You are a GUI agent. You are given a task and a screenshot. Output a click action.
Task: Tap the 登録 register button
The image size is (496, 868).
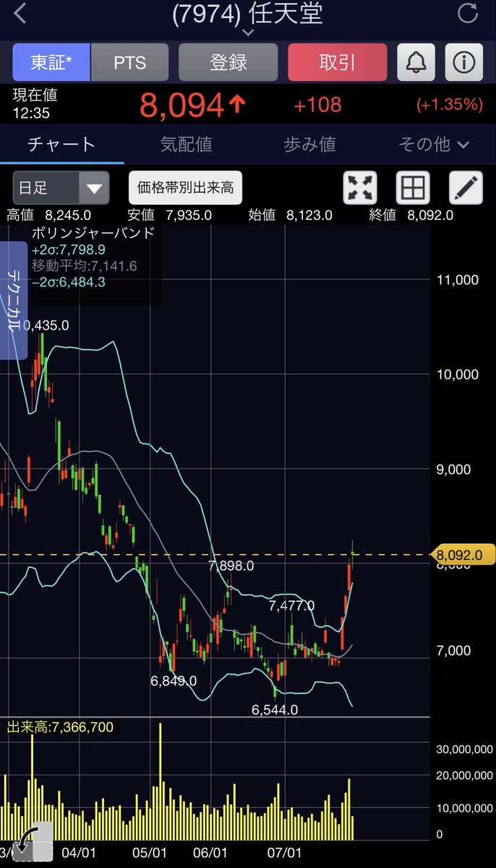[x=228, y=62]
